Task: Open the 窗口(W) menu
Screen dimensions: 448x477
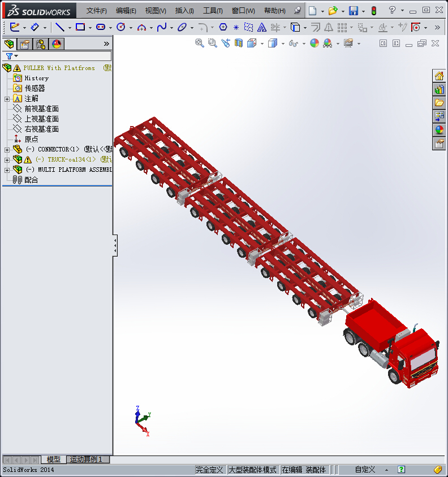Action: pos(243,11)
